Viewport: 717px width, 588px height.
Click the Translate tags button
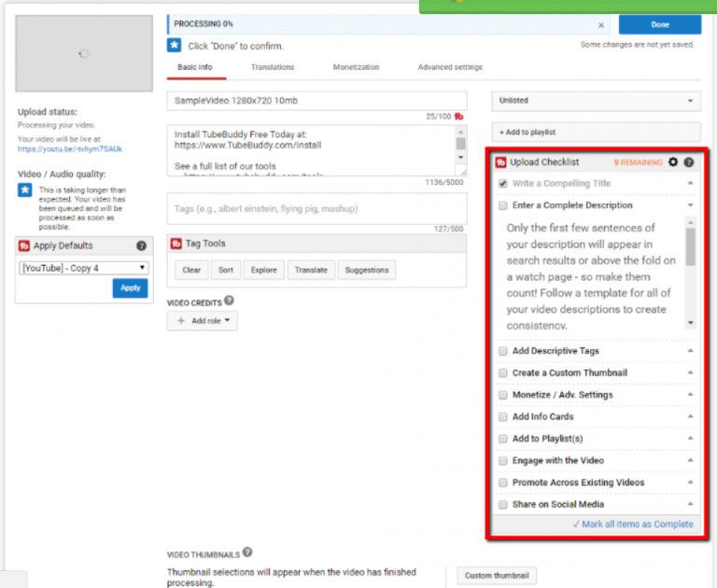(x=311, y=270)
